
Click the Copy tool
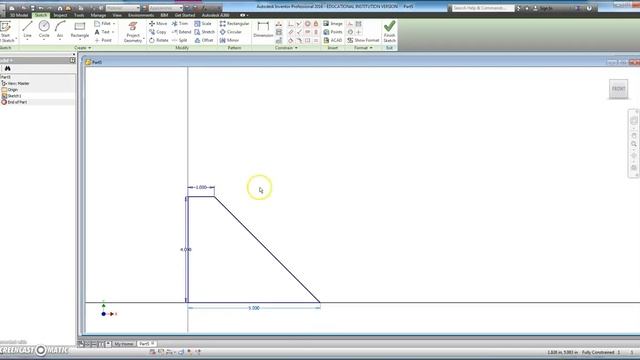point(158,32)
